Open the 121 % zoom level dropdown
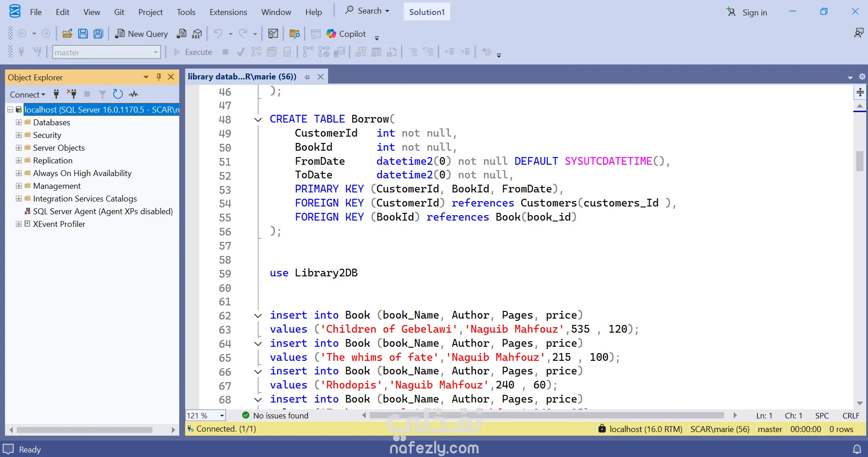Image resolution: width=868 pixels, height=457 pixels. pyautogui.click(x=222, y=416)
